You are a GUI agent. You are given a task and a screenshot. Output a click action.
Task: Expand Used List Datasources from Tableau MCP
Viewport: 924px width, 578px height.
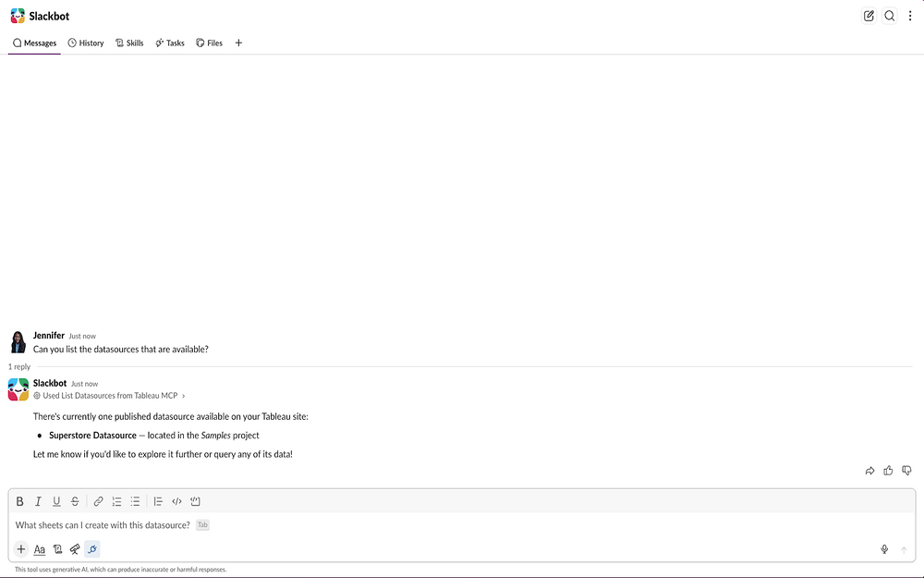tap(110, 396)
